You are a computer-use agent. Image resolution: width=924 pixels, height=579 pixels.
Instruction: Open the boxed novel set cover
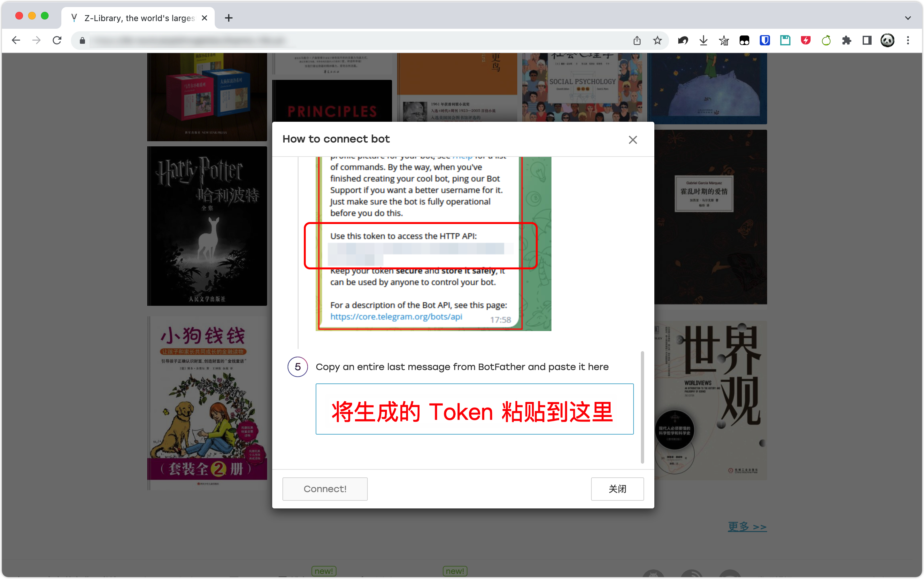click(207, 97)
